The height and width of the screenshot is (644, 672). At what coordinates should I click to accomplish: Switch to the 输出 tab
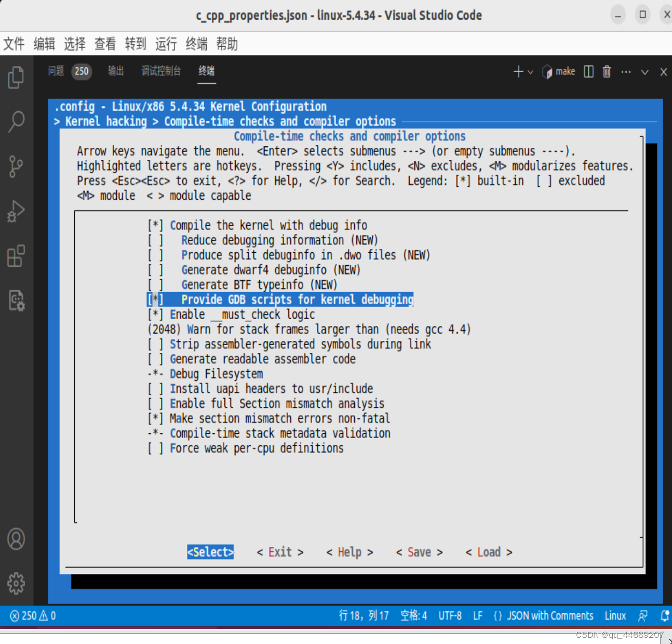pyautogui.click(x=115, y=71)
